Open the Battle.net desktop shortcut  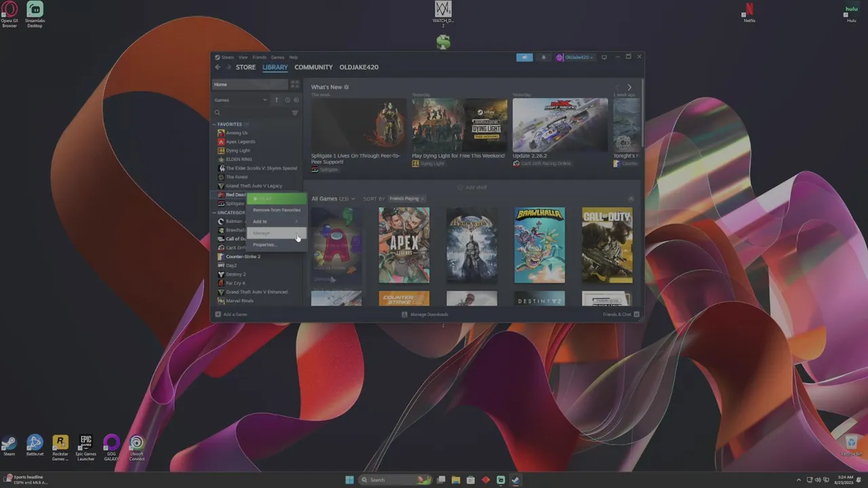[35, 446]
